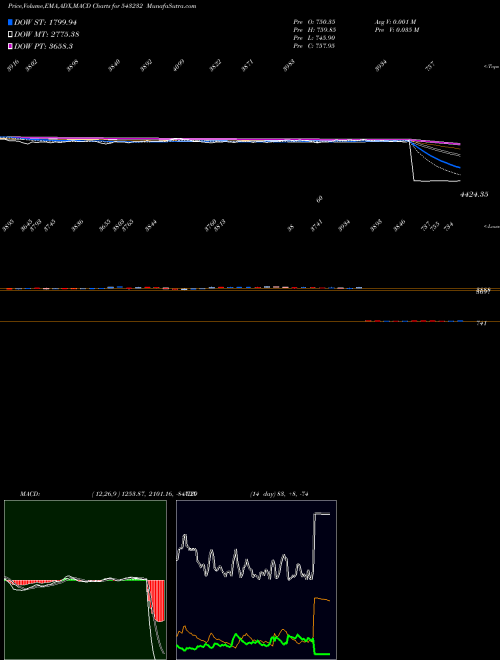Click the Pre C: 757.95 value
The image size is (500, 660).
pyautogui.click(x=314, y=46)
